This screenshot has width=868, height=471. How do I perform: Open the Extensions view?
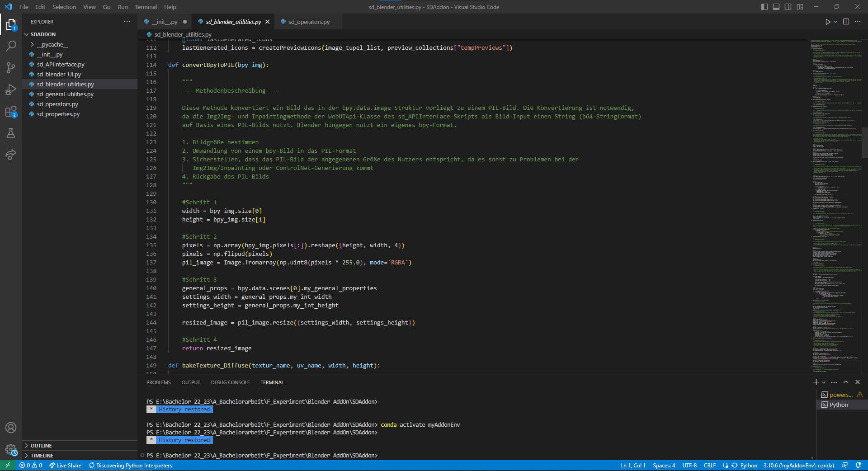point(11,112)
